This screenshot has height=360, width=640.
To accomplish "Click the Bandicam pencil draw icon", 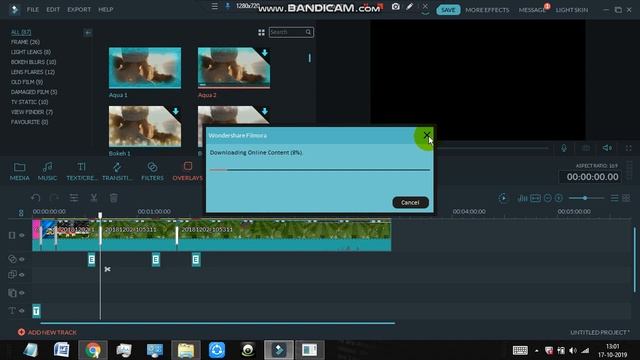I will 409,7.
